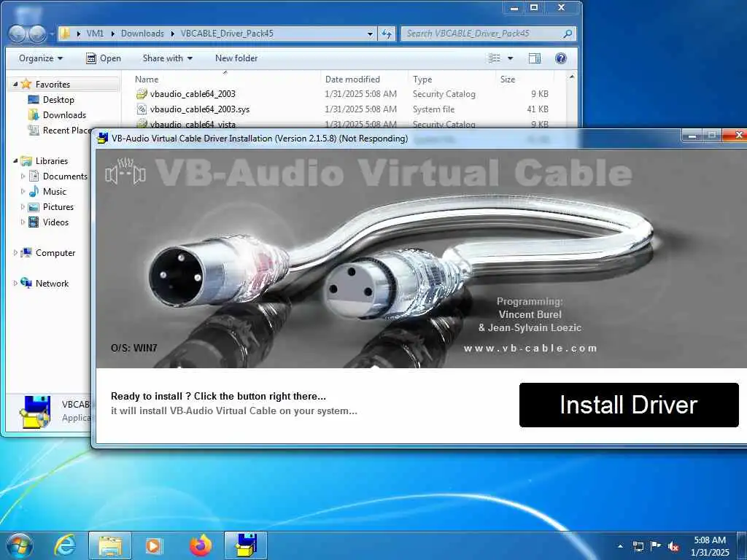
Task: Click the scroll up arrow in file list
Action: coord(572,77)
